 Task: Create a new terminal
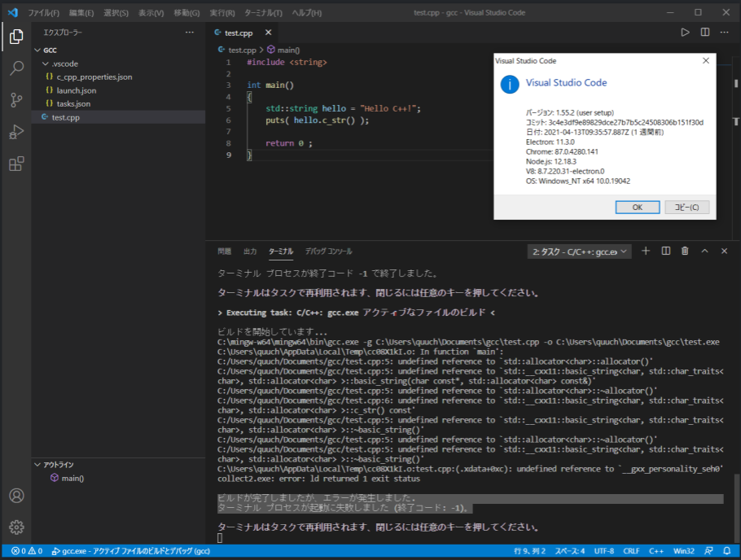pos(645,252)
